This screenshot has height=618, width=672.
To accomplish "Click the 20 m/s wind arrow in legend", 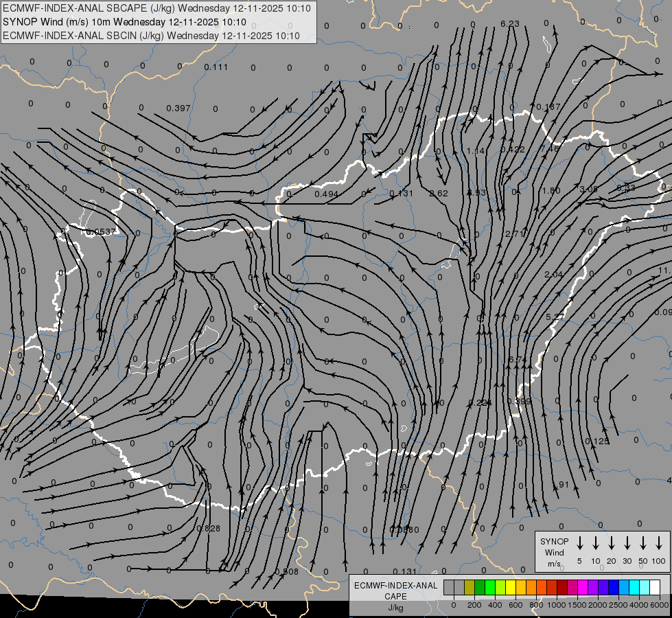I will point(612,543).
